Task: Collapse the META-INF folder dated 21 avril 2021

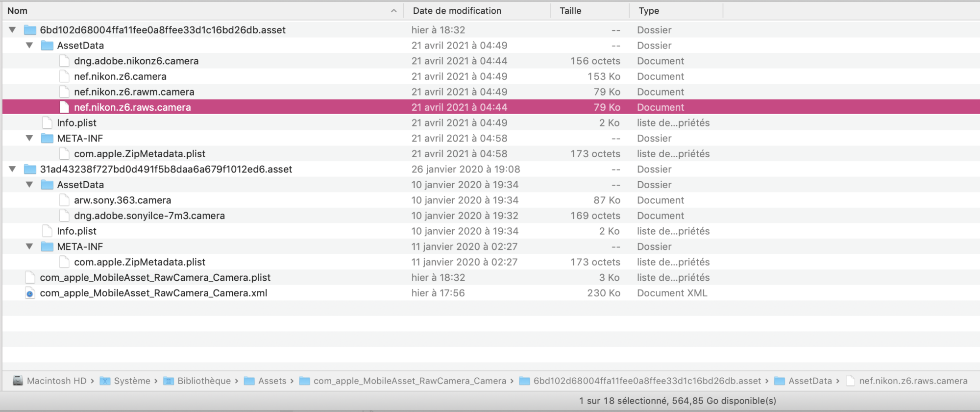Action: (x=29, y=138)
